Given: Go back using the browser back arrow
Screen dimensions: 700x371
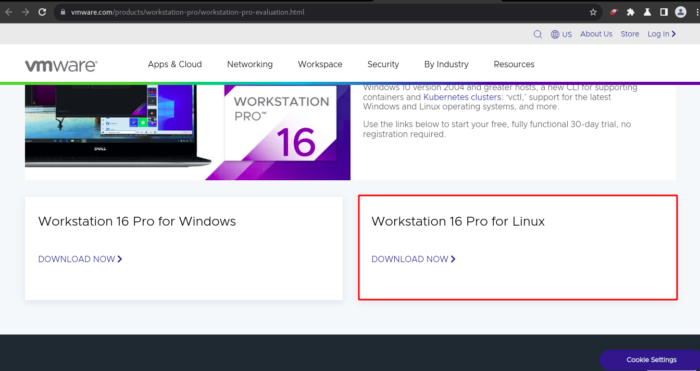Looking at the screenshot, I should point(8,12).
